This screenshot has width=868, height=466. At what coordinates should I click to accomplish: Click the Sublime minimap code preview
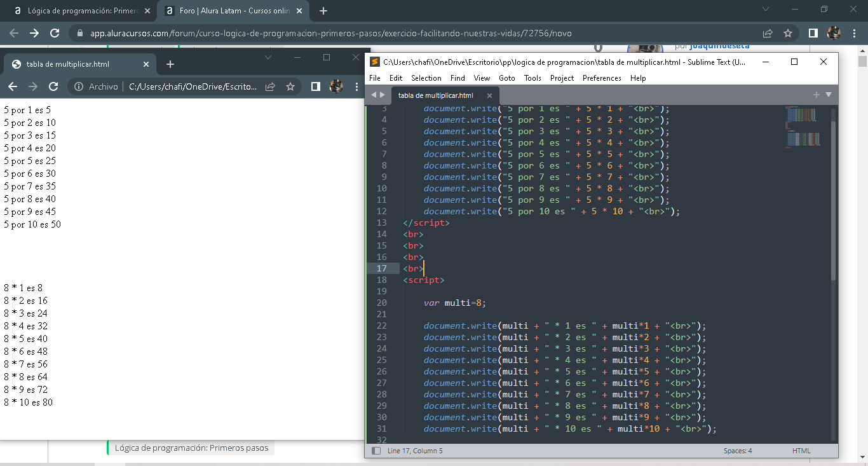(x=803, y=127)
